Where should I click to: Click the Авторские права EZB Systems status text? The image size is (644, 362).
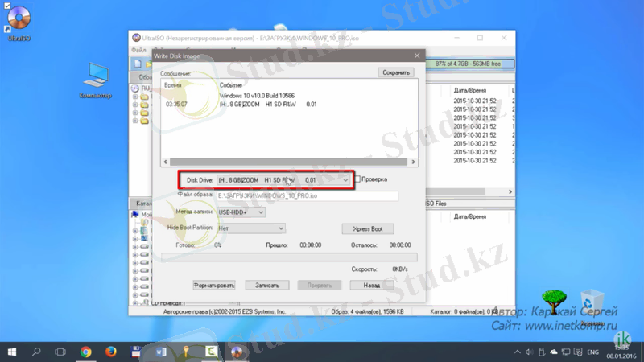point(224,312)
